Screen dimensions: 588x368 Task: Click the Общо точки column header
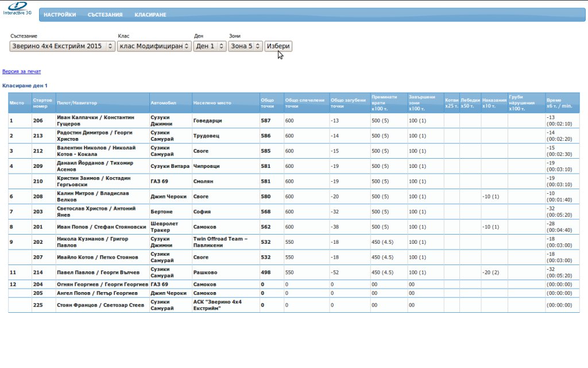268,103
